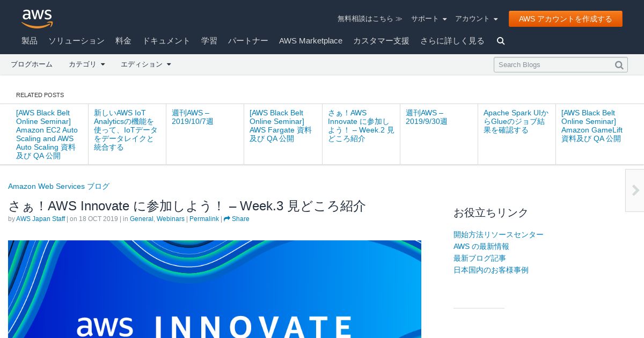The height and width of the screenshot is (338, 644).
Task: Open related post Apache Spark UI
Action: (x=516, y=121)
